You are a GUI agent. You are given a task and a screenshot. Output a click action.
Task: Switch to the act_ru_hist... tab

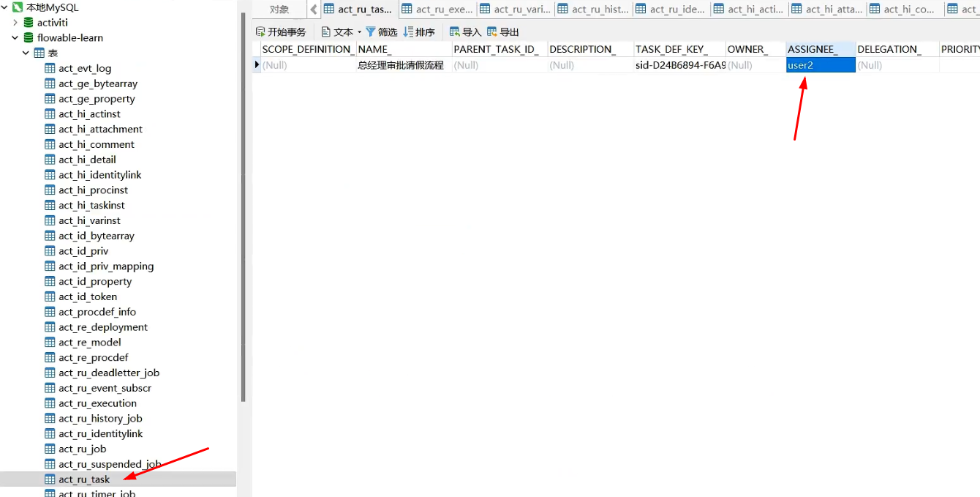[593, 10]
